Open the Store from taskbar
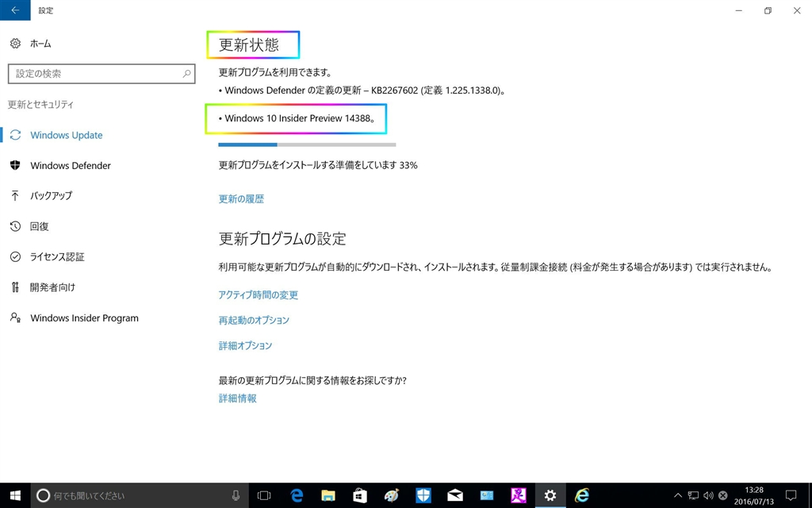812x508 pixels. (x=360, y=495)
